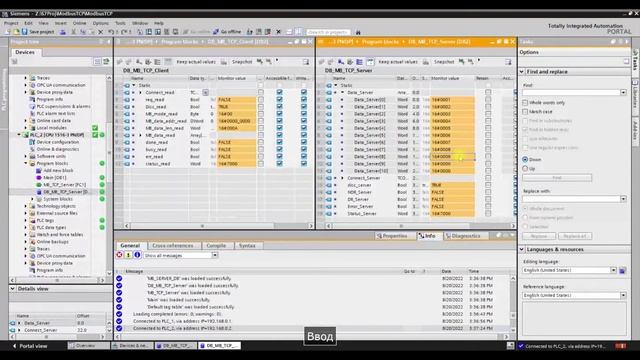
Task: Click the Find text input field
Action: [x=571, y=93]
